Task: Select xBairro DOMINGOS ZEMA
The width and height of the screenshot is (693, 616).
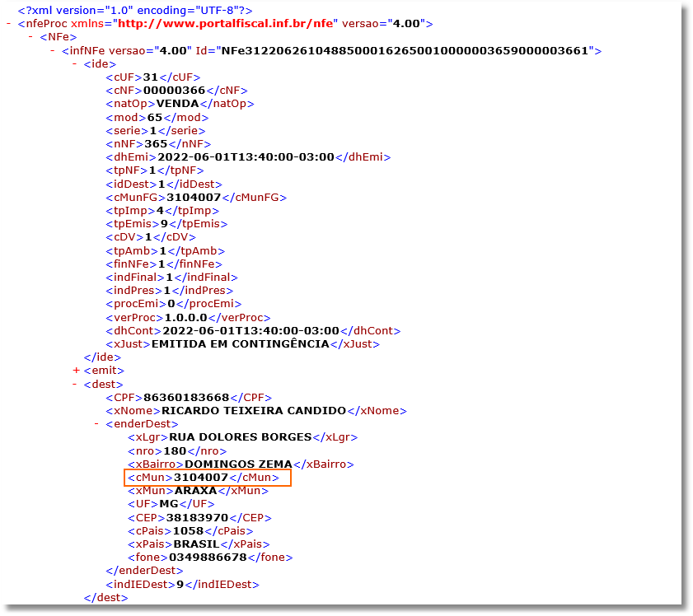Action: click(238, 464)
